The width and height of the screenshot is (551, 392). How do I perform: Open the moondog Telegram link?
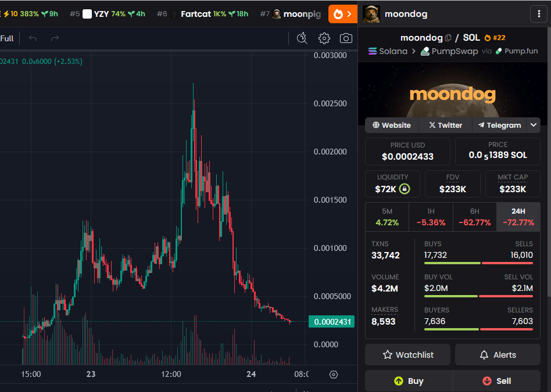point(499,125)
